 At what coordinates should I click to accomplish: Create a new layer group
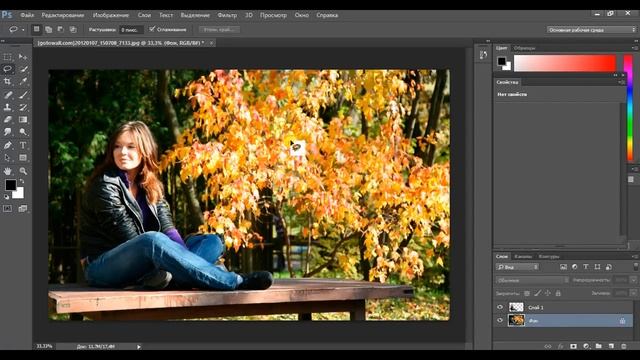point(598,346)
